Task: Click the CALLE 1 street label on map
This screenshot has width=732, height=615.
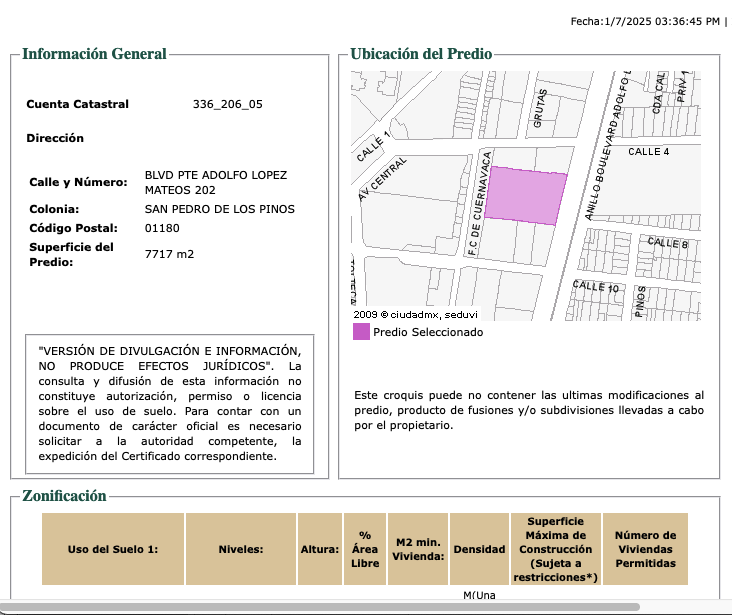Action: click(373, 147)
